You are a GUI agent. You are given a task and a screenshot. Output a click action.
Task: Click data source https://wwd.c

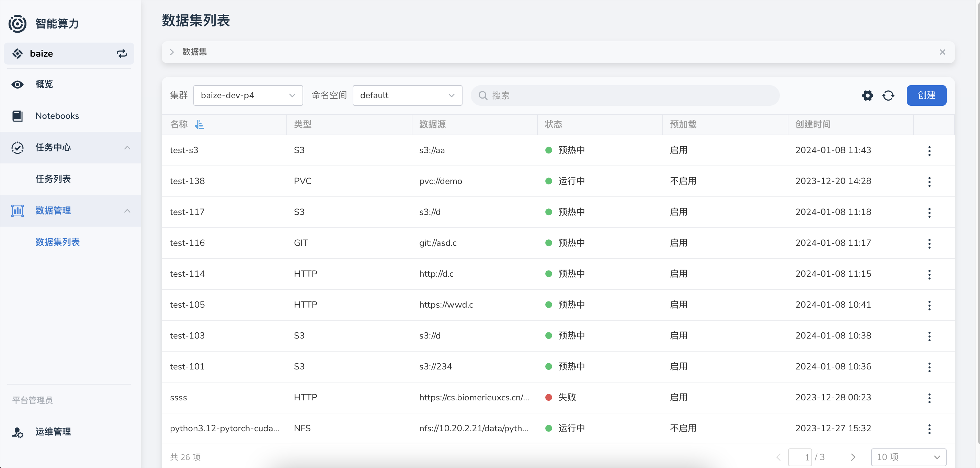pyautogui.click(x=446, y=305)
